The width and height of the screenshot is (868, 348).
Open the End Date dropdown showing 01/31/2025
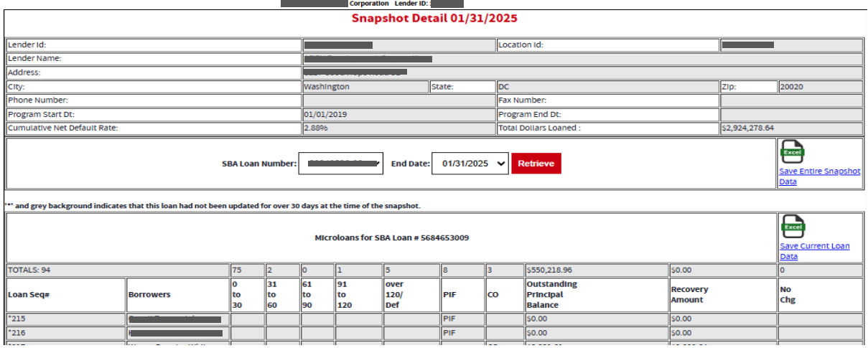pyautogui.click(x=470, y=164)
